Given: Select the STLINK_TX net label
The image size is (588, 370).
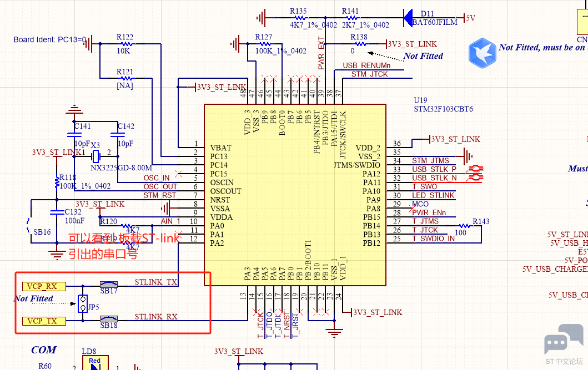Looking at the screenshot, I should coord(156,282).
